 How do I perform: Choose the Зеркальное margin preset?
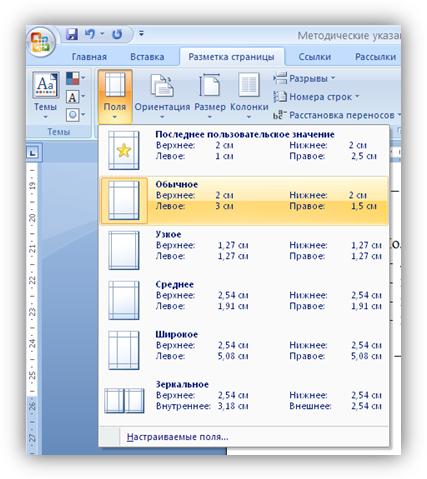[244, 400]
